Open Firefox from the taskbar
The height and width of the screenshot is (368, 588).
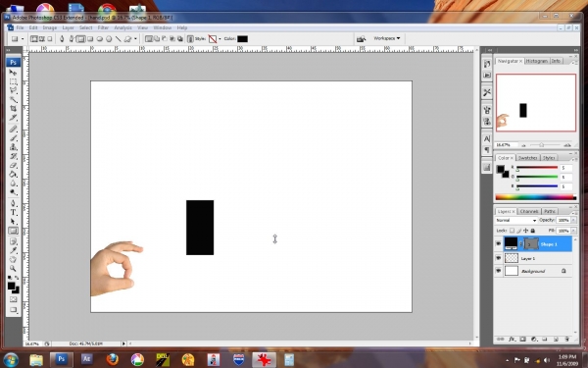click(x=112, y=359)
